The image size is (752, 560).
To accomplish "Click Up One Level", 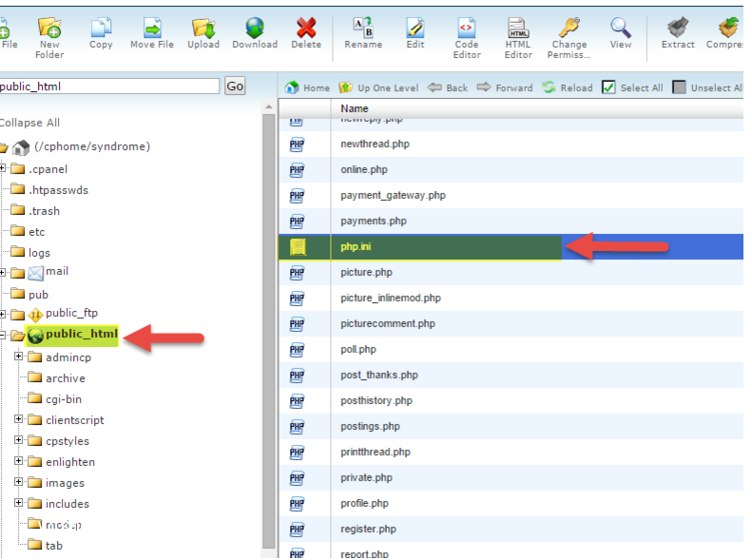I will coord(378,87).
